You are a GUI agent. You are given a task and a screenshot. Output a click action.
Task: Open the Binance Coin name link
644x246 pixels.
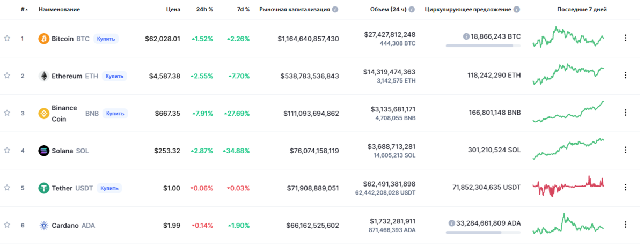(x=64, y=113)
